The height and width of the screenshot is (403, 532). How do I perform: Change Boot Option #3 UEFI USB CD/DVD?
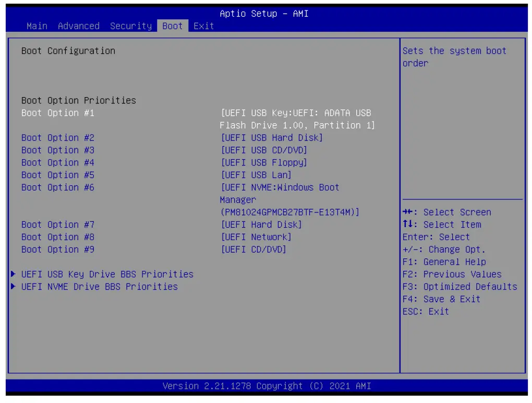(264, 150)
